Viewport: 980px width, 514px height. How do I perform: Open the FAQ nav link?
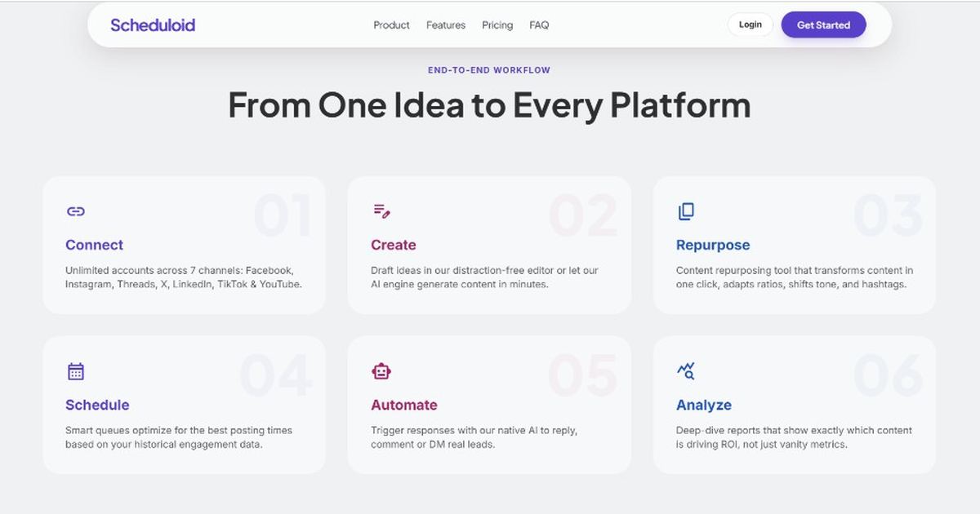(539, 25)
